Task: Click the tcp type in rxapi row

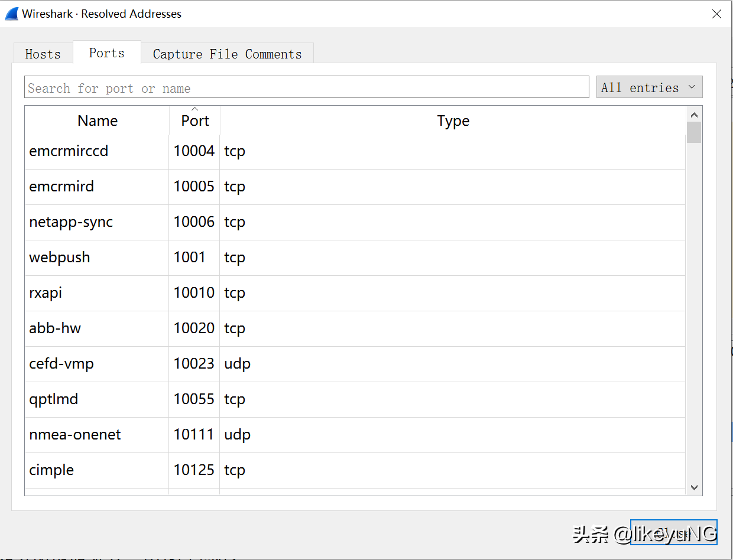Action: click(235, 294)
